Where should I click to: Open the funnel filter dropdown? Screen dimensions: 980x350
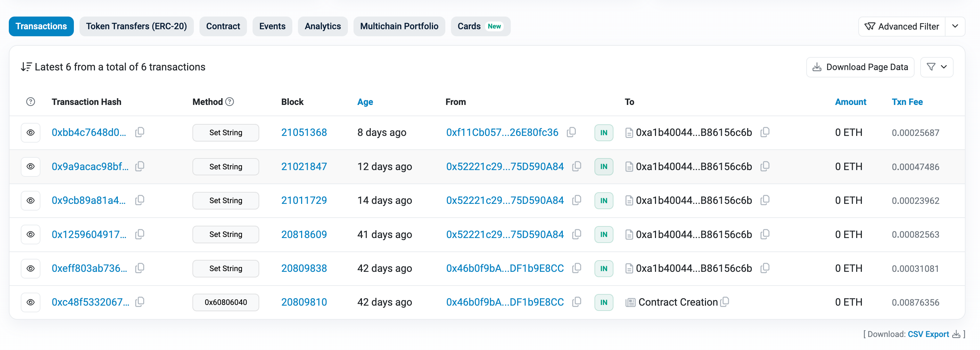coord(937,67)
